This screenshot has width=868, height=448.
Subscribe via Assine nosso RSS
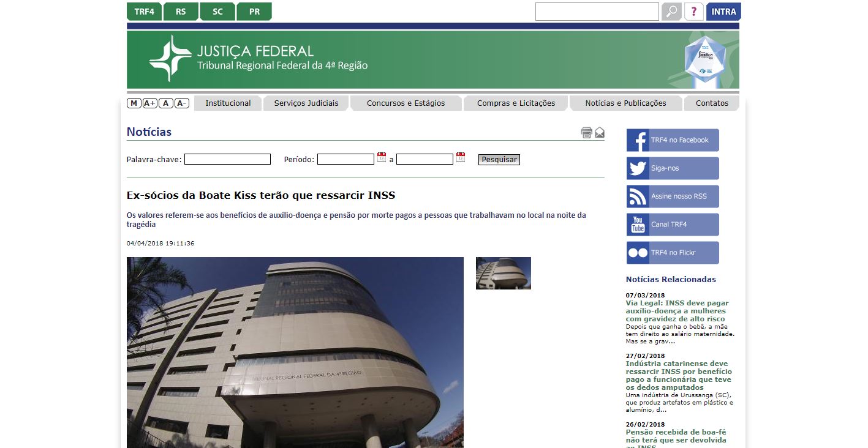[673, 196]
